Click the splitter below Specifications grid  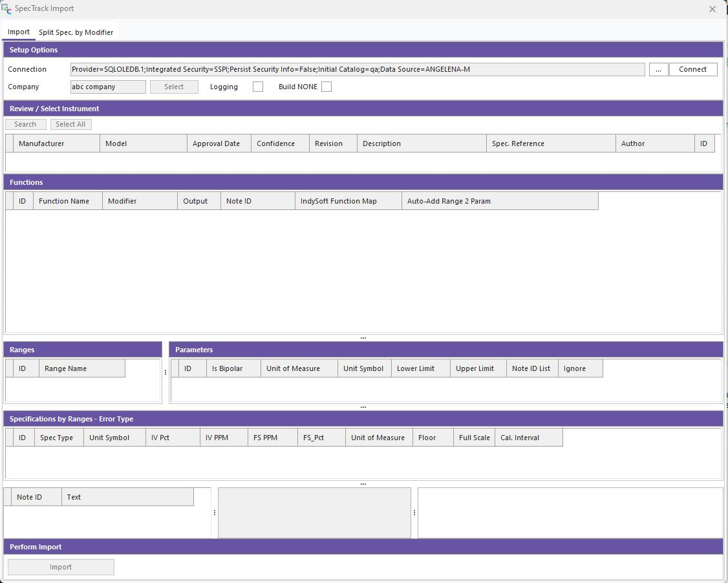pos(363,483)
